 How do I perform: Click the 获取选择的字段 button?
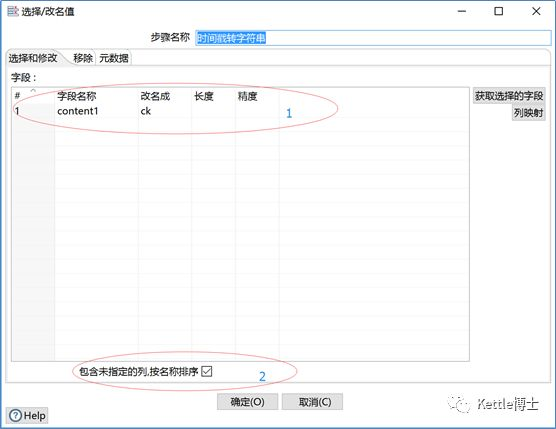tap(509, 96)
